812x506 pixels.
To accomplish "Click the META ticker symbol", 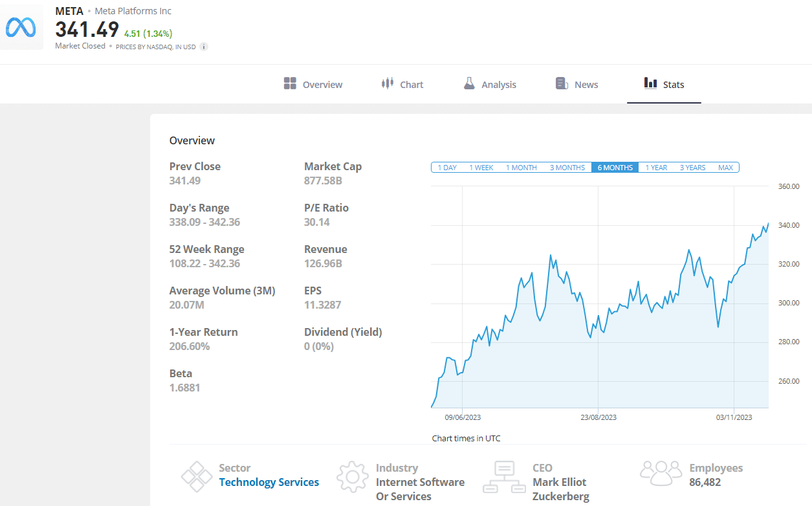I will coord(69,11).
